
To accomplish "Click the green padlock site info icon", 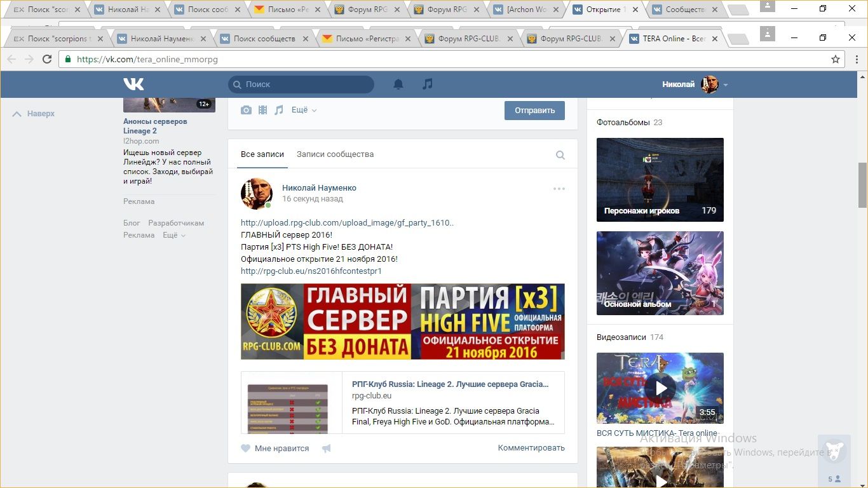I will pyautogui.click(x=68, y=59).
